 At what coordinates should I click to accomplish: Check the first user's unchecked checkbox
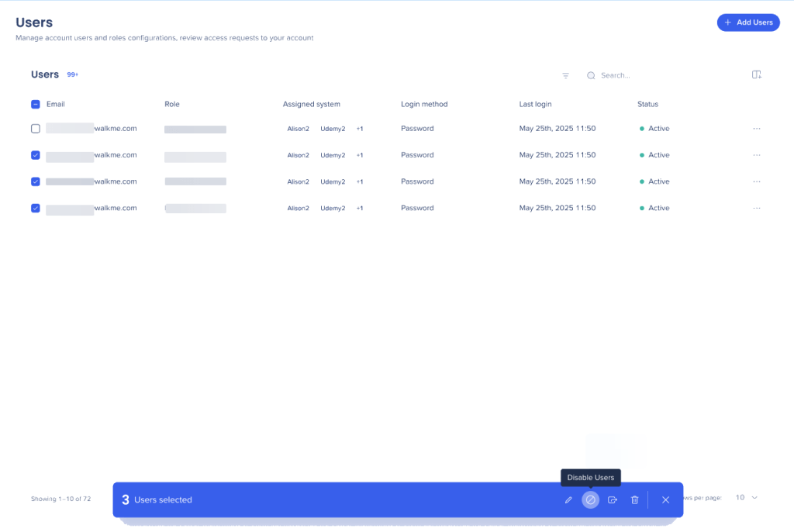point(36,129)
